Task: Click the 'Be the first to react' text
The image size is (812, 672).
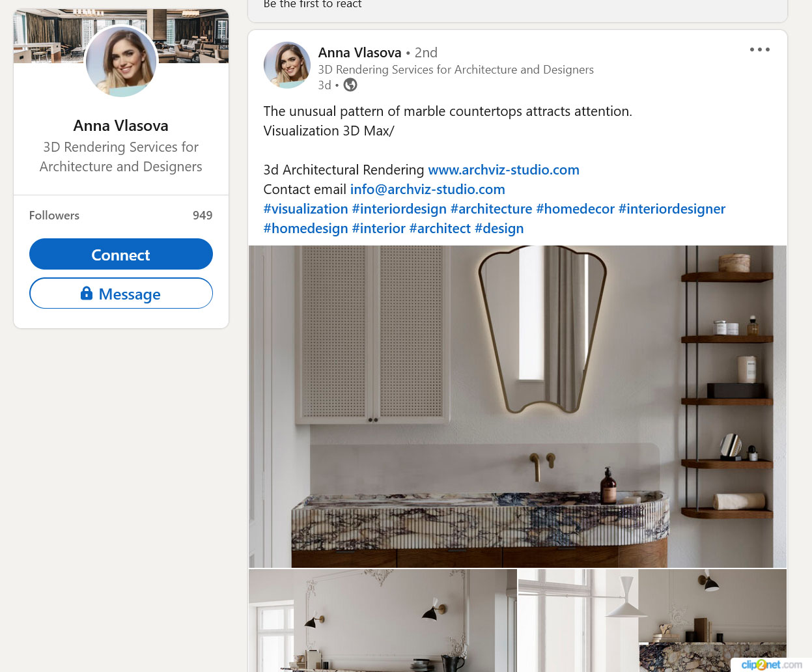Action: tap(313, 5)
